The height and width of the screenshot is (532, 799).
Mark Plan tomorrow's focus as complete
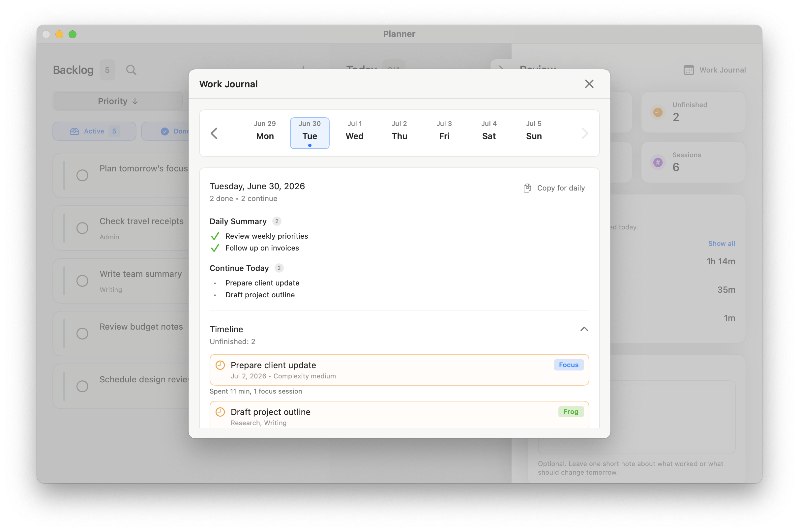pos(82,175)
